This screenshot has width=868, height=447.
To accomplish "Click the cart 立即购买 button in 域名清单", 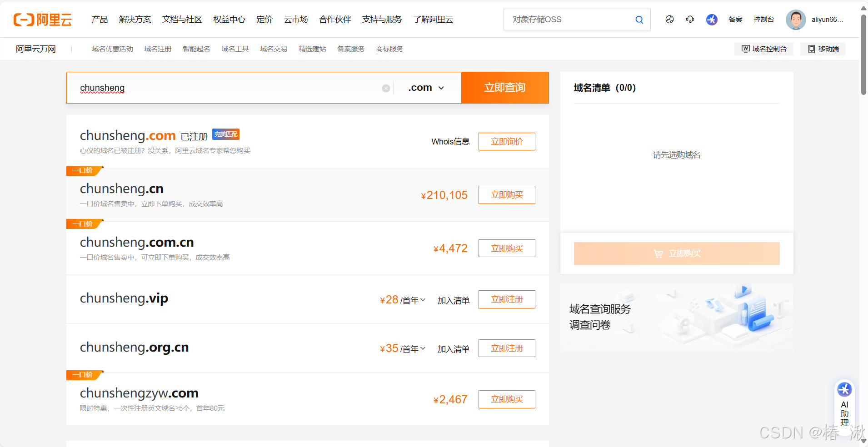I will [x=677, y=253].
